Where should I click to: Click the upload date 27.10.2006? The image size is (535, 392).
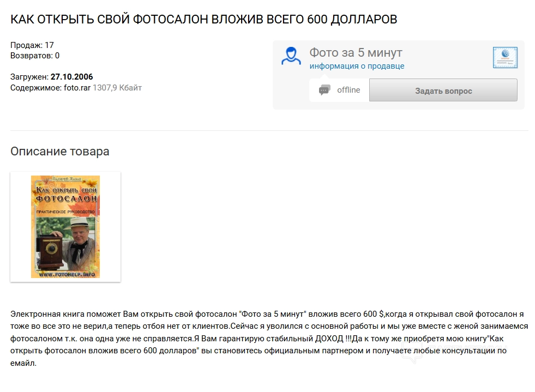click(x=71, y=77)
